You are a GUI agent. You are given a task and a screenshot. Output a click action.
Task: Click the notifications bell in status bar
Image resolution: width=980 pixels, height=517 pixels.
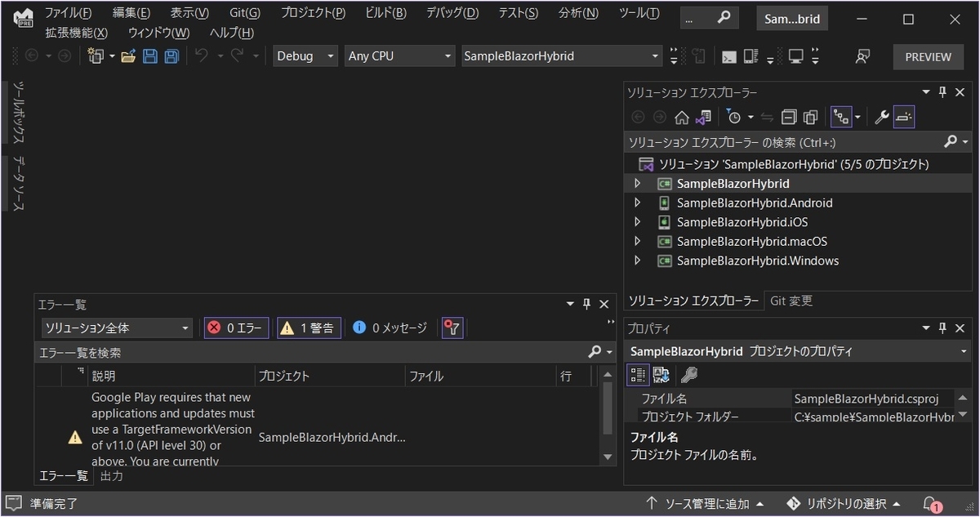click(931, 503)
